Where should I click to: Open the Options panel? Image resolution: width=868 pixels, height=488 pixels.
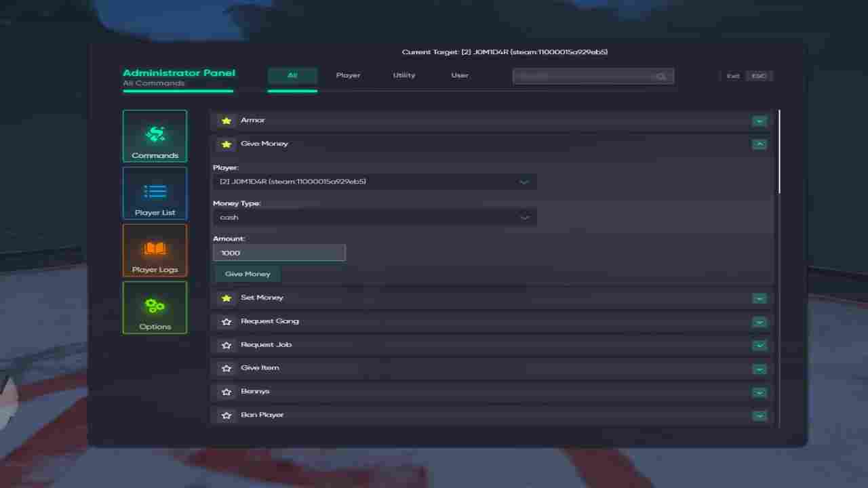tap(155, 307)
